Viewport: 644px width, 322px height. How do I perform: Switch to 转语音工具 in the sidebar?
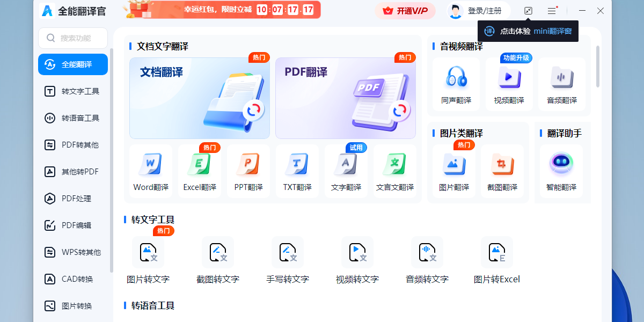coord(73,118)
